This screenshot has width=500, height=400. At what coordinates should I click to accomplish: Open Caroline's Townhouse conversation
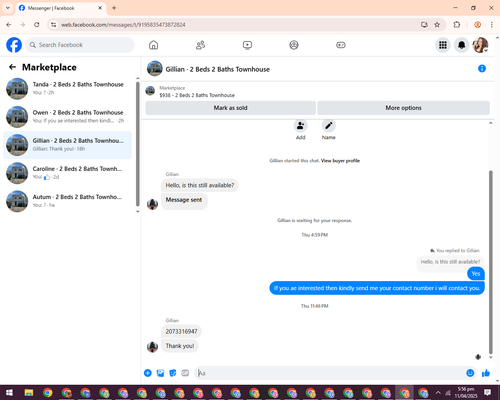67,173
